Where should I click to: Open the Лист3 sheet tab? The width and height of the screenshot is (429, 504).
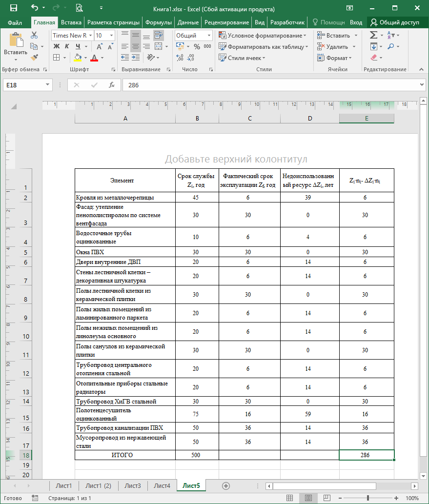pos(132,485)
